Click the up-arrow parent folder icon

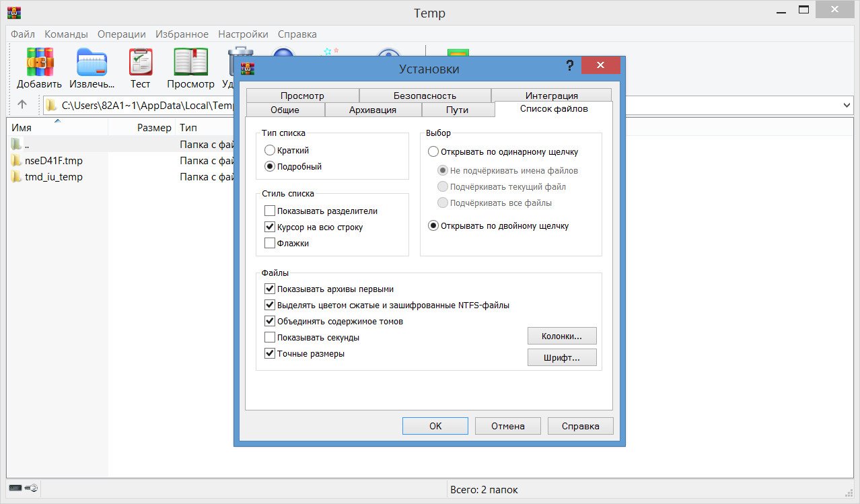point(22,104)
